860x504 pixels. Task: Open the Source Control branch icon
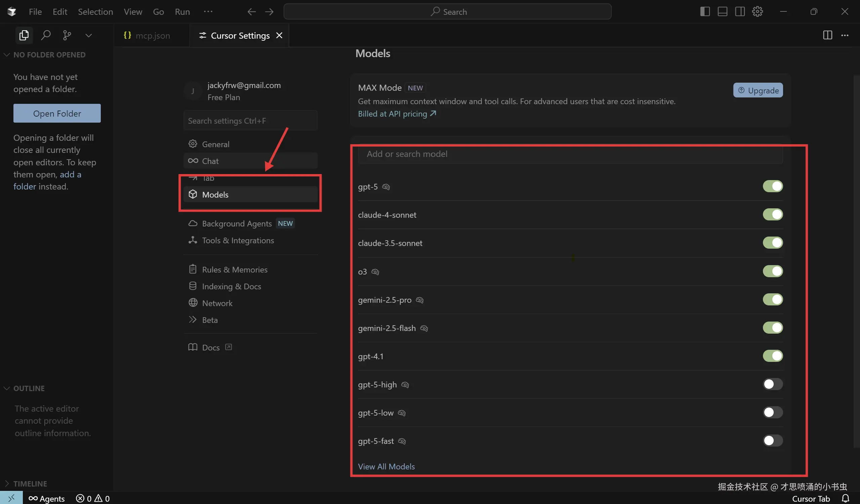pyautogui.click(x=67, y=35)
